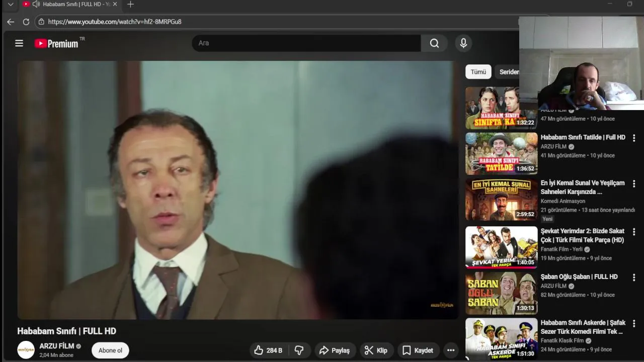The width and height of the screenshot is (644, 362).
Task: Visit Fanatik Klasik Film channel
Action: 562,340
